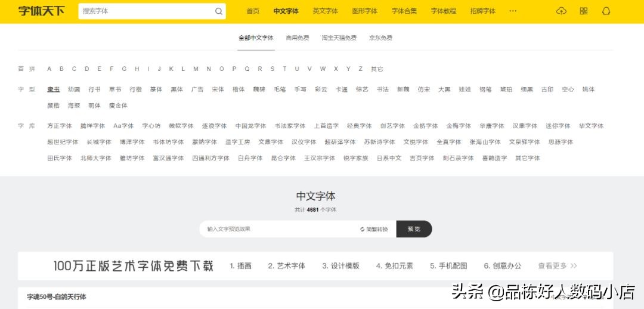Screen dimensions: 644x309
Task: Open 字体教程 navigation item
Action: [x=444, y=11]
